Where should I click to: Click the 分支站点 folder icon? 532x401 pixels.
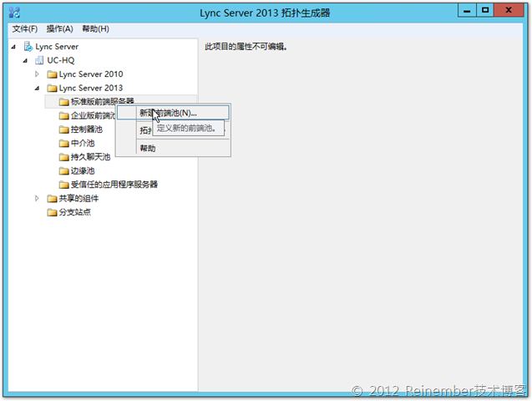tap(53, 212)
